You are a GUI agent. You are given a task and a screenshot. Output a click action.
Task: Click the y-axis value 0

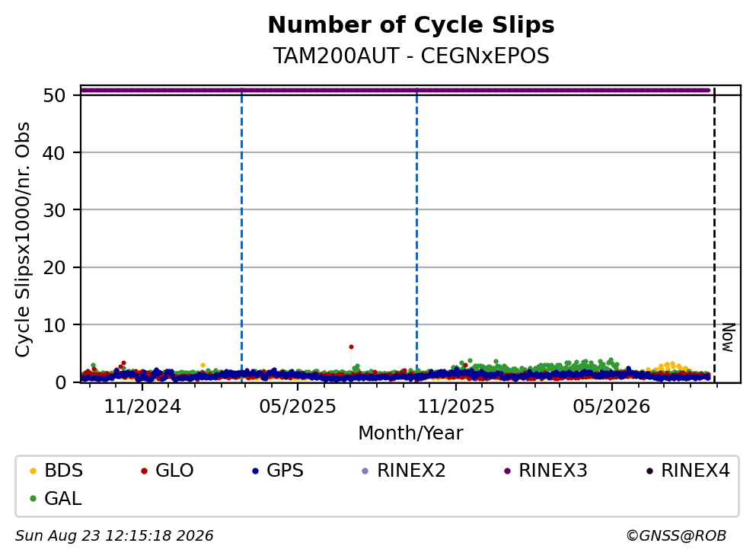coord(60,382)
